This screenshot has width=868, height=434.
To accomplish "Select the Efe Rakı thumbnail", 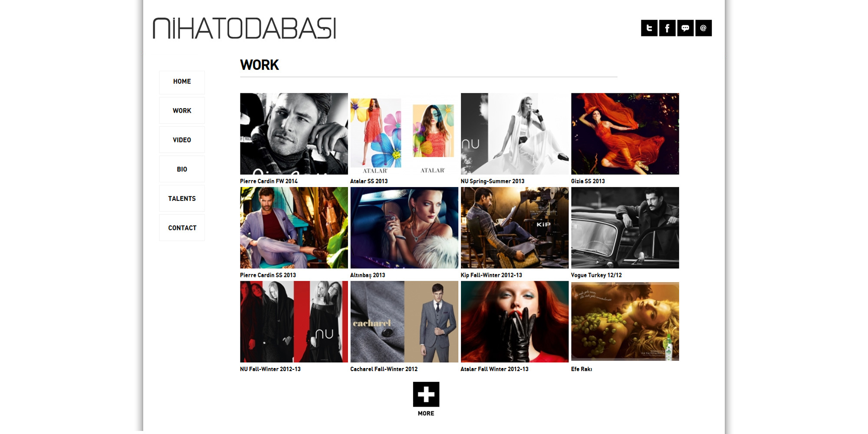I will pos(625,322).
